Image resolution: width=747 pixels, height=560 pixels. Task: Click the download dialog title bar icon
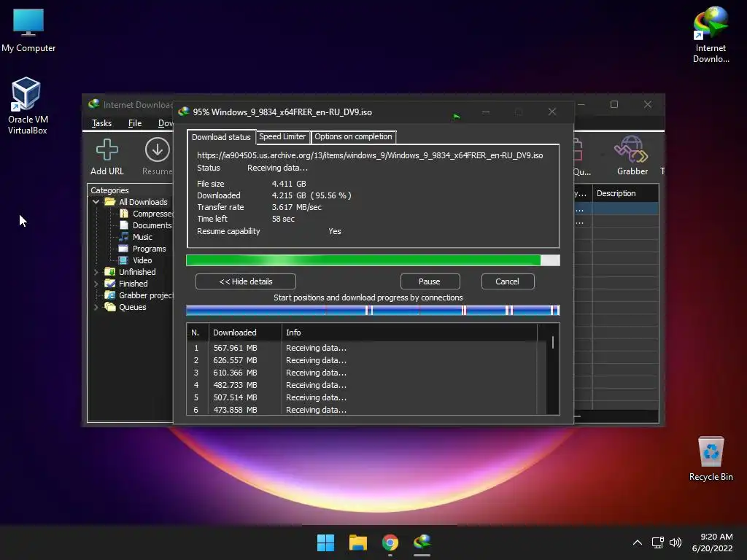click(183, 112)
